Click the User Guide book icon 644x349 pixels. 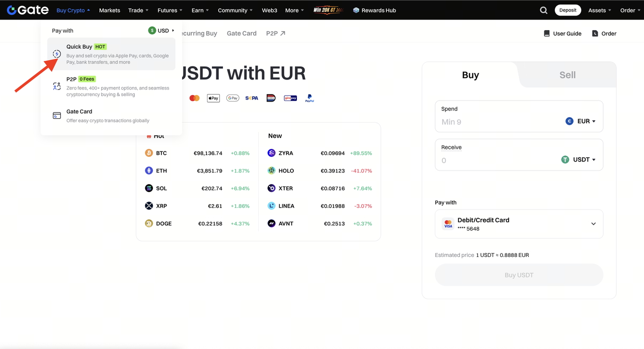tap(547, 34)
